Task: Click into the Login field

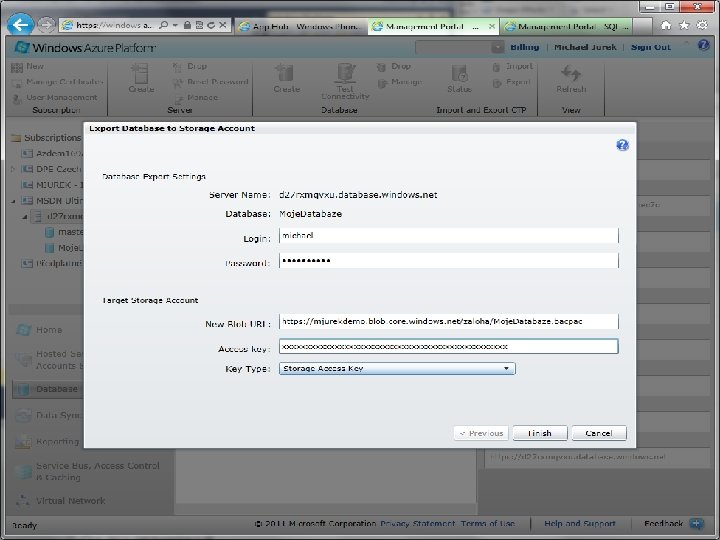Action: tap(449, 236)
